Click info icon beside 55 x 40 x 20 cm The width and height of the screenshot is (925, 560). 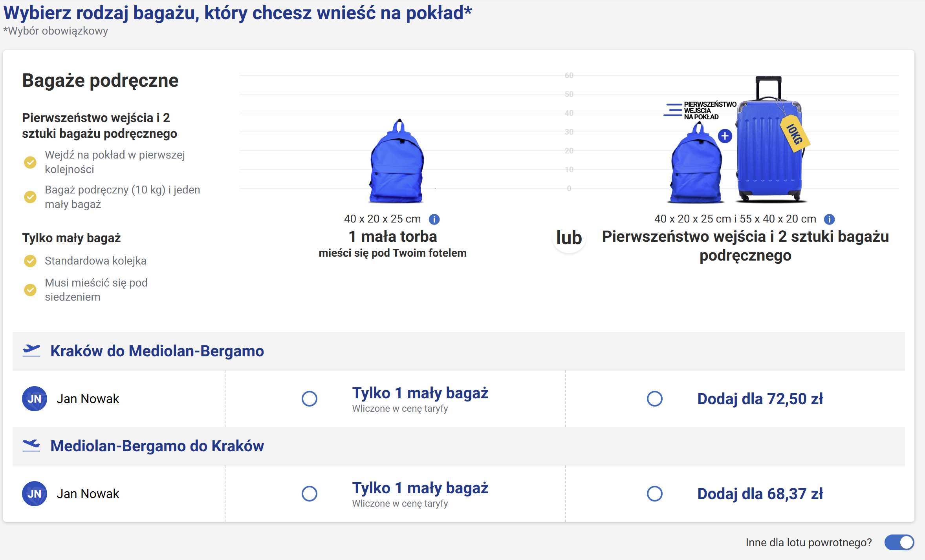point(829,219)
